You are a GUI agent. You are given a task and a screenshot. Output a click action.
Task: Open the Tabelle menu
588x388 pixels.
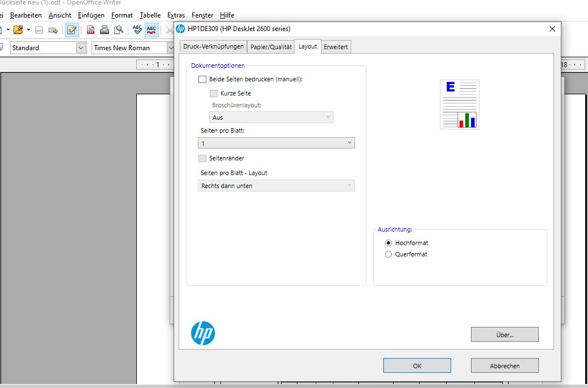point(150,15)
